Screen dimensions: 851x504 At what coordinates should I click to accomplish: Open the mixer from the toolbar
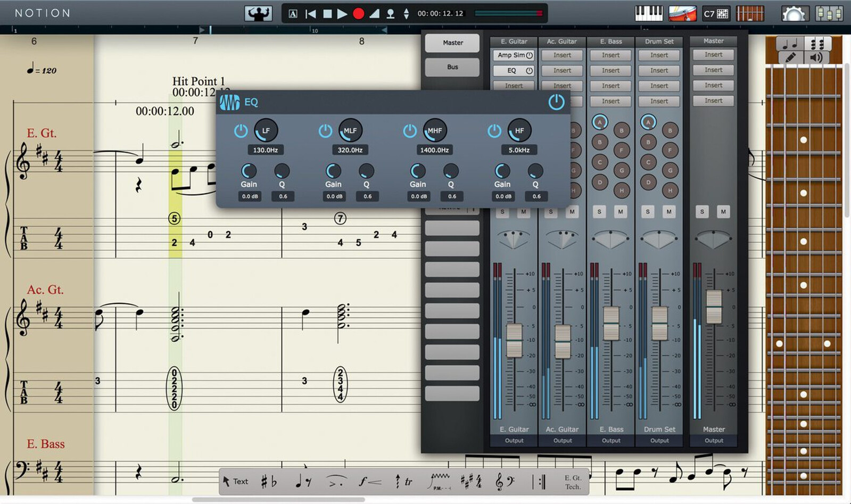coord(829,13)
